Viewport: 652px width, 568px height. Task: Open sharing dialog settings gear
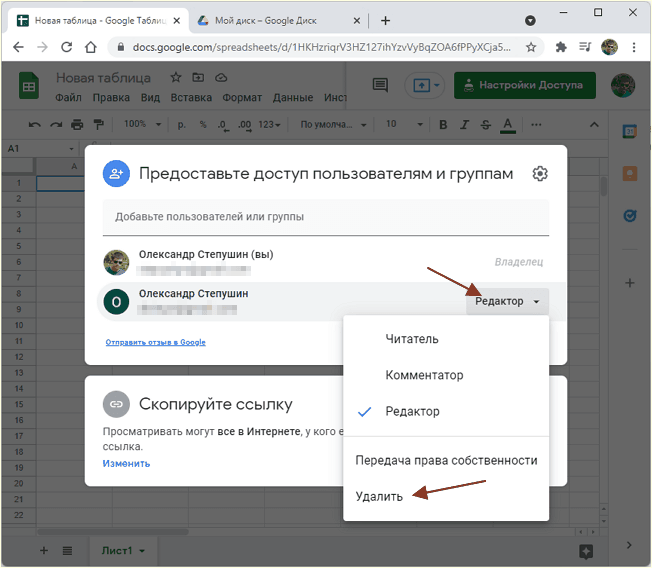click(540, 173)
